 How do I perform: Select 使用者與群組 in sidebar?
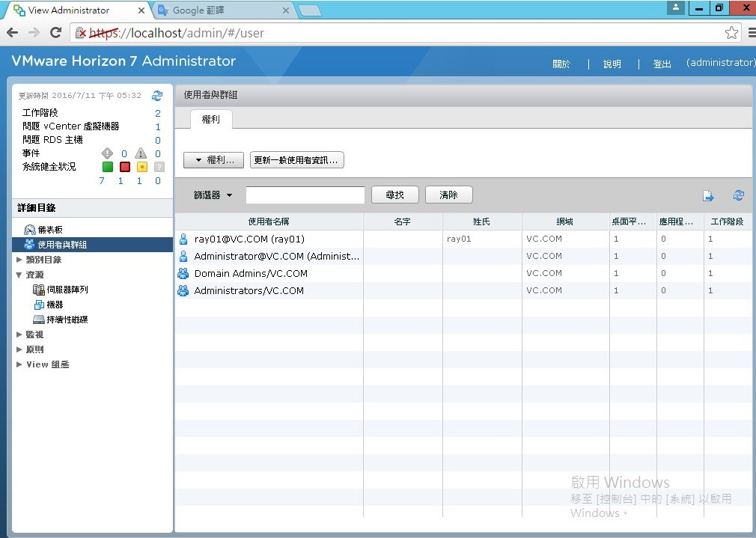[92, 245]
